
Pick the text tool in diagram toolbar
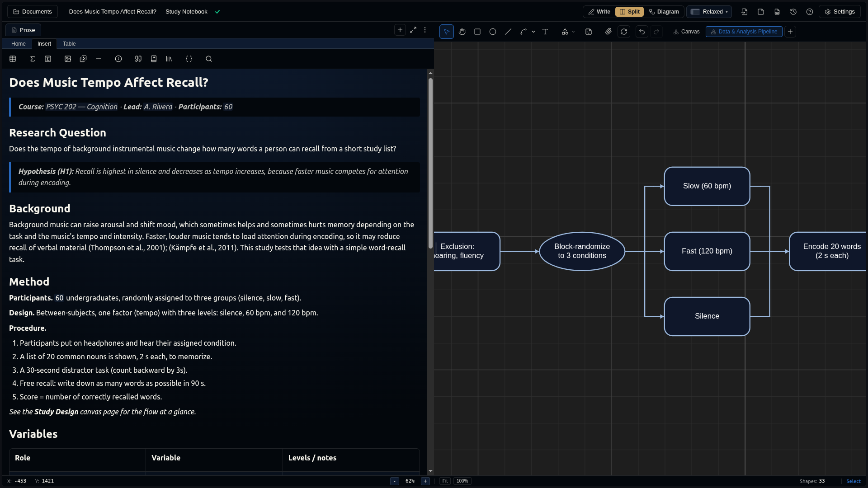545,32
